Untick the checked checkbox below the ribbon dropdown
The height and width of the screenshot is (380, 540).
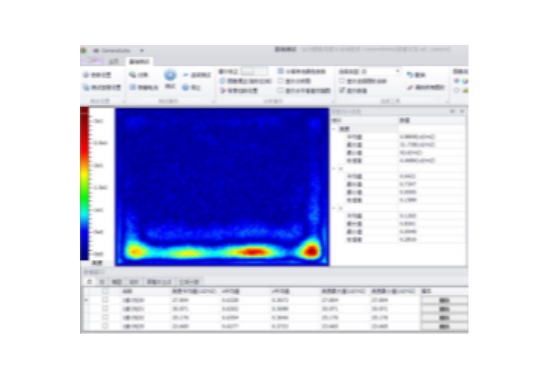coord(342,90)
